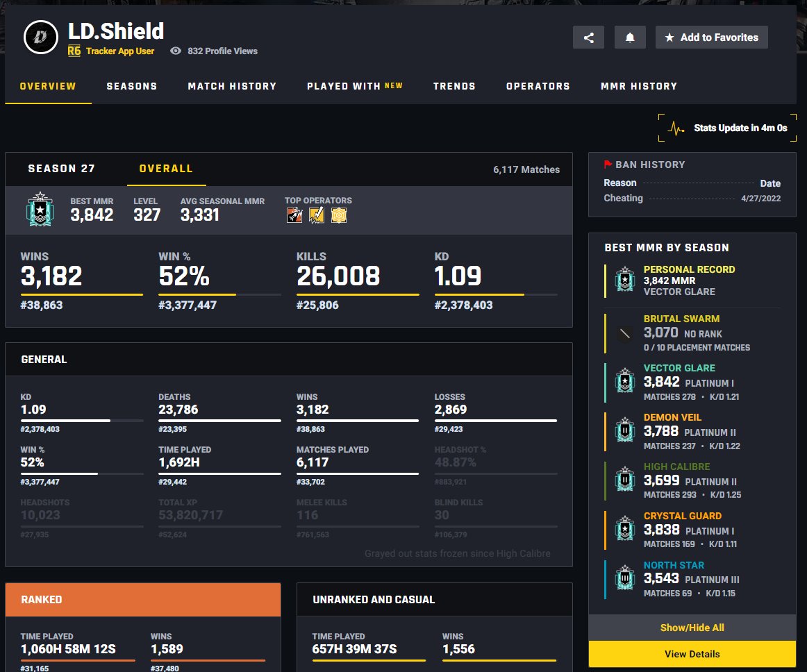Open the Operators tab
The image size is (807, 672).
[x=538, y=86]
